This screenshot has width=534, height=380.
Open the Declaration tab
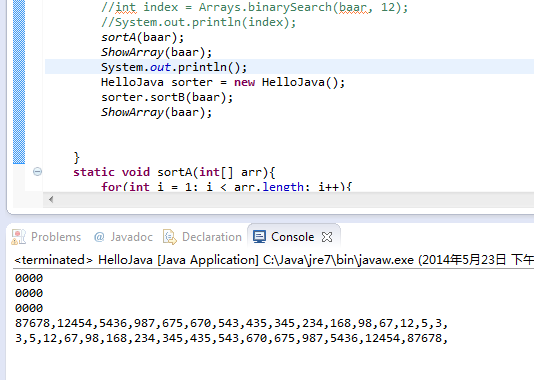(202, 237)
